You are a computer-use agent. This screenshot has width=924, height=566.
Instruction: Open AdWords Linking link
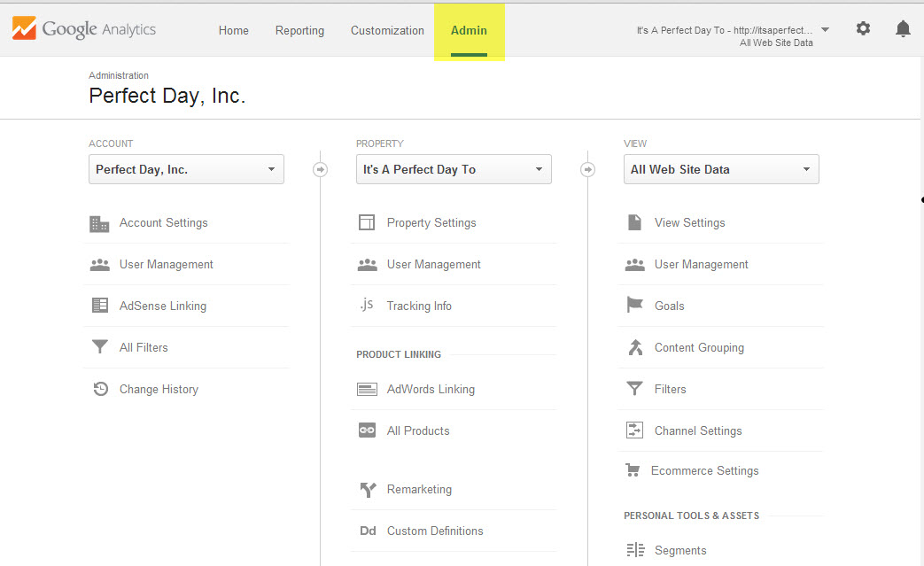(x=431, y=390)
